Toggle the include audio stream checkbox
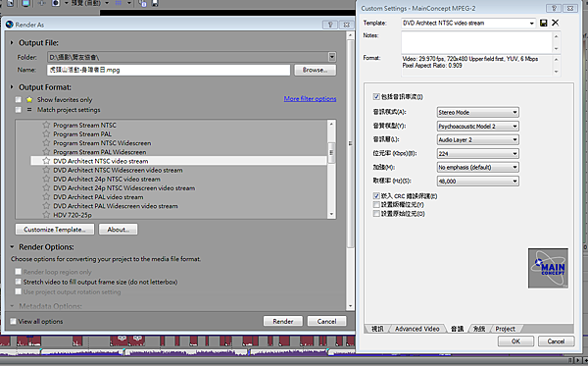 [x=376, y=96]
